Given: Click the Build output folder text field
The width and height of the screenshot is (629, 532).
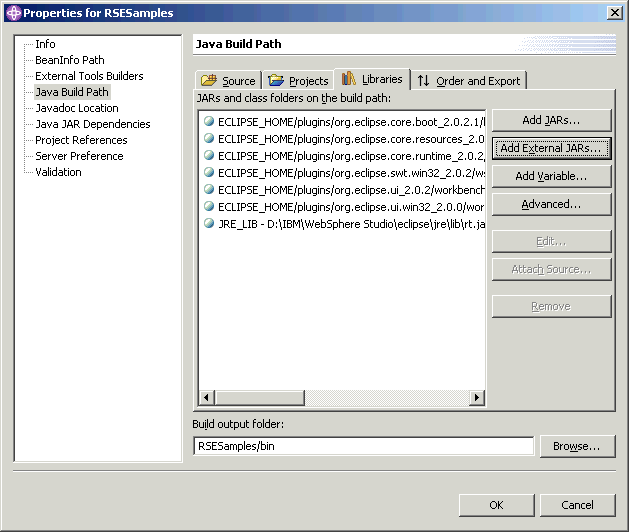Looking at the screenshot, I should tap(363, 446).
